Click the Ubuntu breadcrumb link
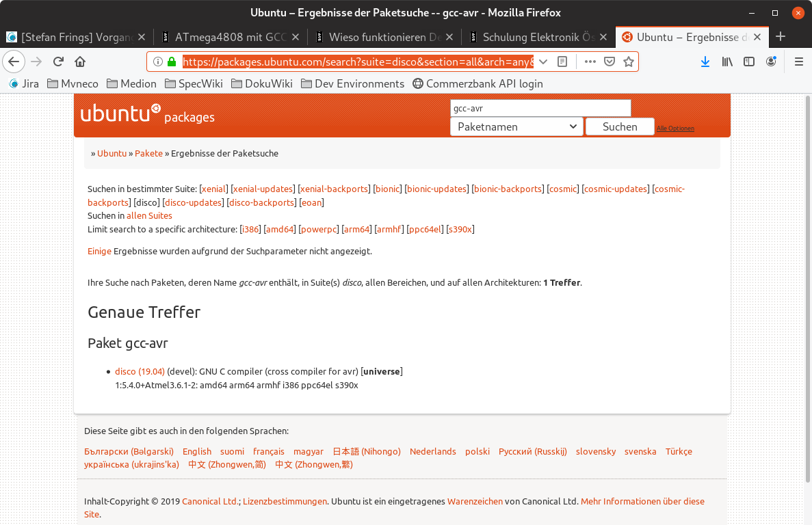This screenshot has height=525, width=812. (112, 154)
